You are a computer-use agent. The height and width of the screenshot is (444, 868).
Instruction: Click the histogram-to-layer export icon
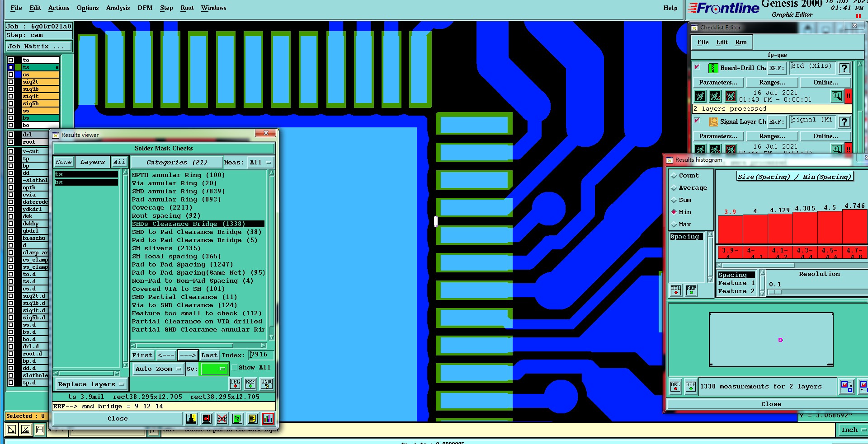point(846,386)
